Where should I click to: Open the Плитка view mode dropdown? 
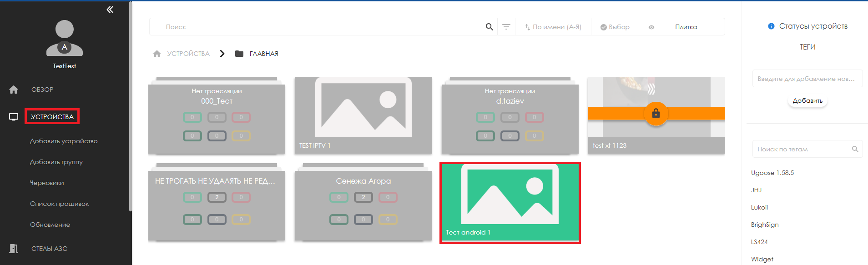686,27
